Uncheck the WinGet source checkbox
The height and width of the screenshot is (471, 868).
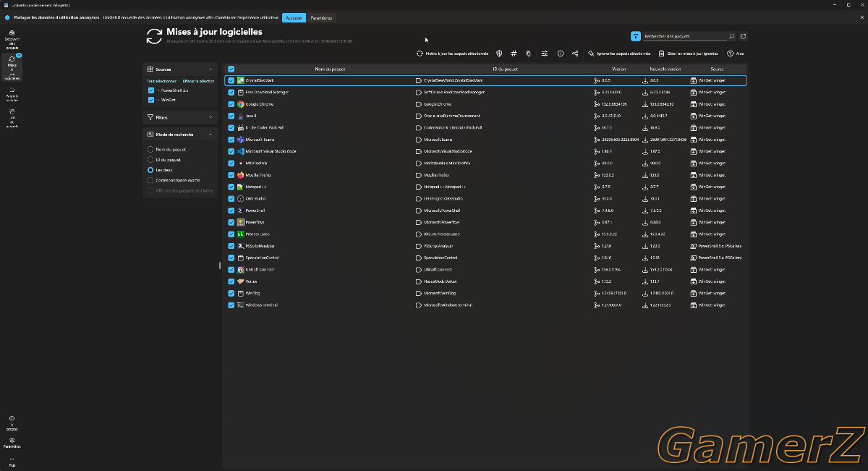pos(151,100)
